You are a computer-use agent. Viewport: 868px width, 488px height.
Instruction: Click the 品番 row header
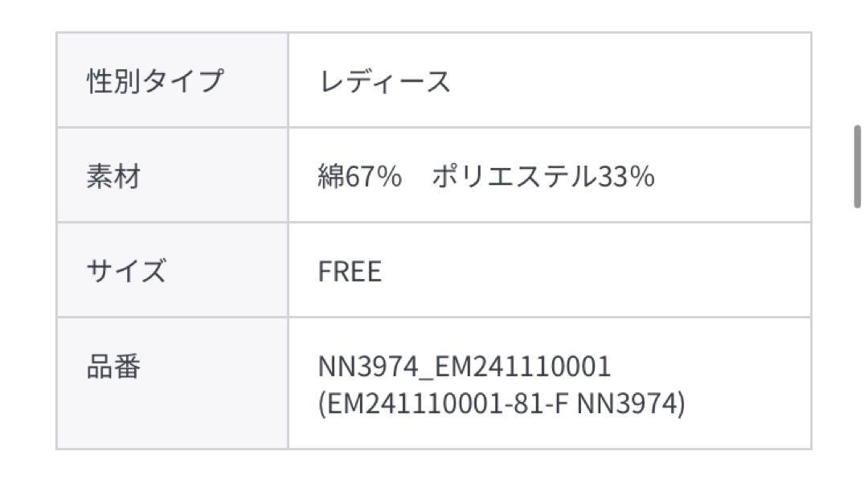click(172, 383)
